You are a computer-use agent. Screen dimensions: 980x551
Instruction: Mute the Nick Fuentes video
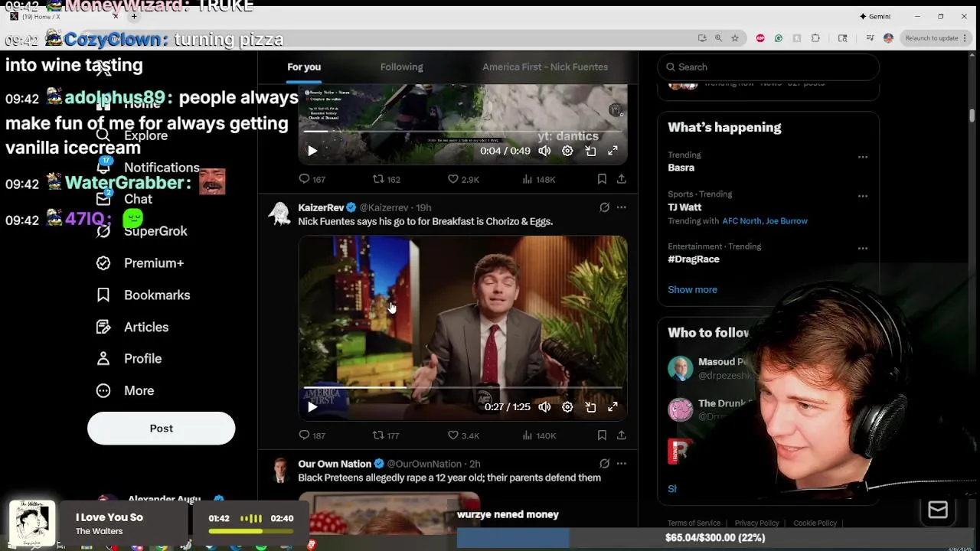(544, 407)
